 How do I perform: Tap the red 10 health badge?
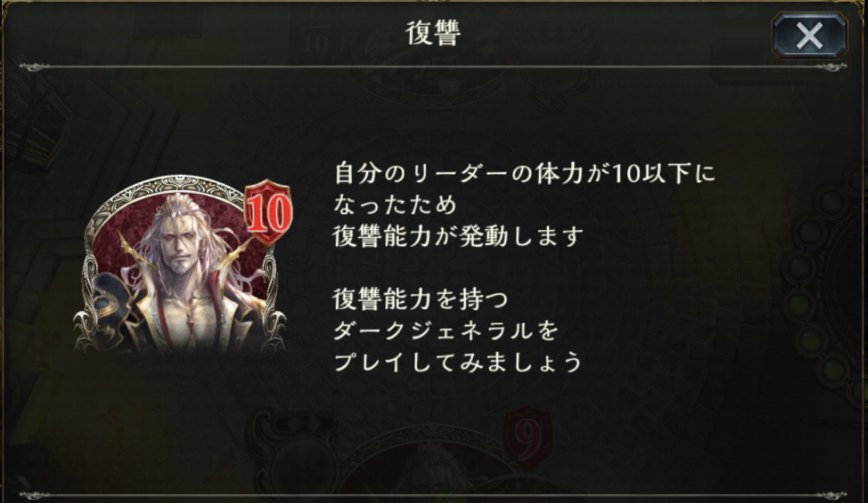[x=268, y=213]
